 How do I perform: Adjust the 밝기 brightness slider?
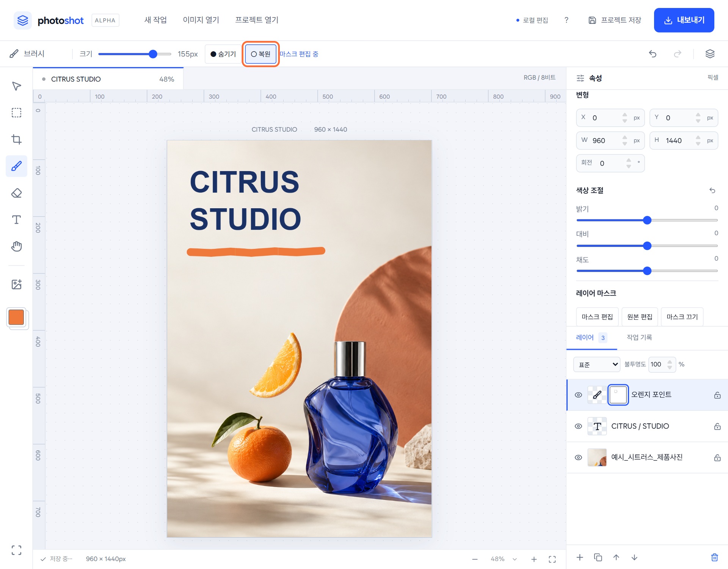tap(647, 220)
